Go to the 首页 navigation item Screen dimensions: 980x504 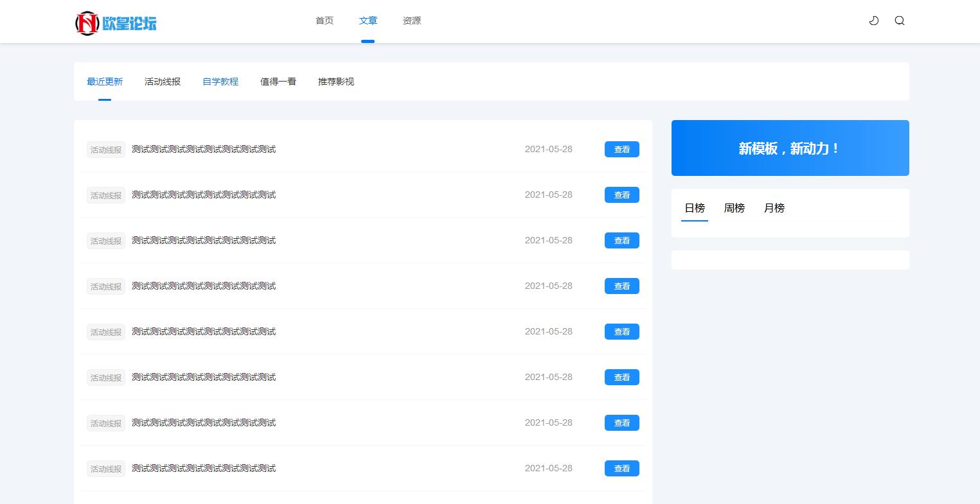[x=325, y=21]
